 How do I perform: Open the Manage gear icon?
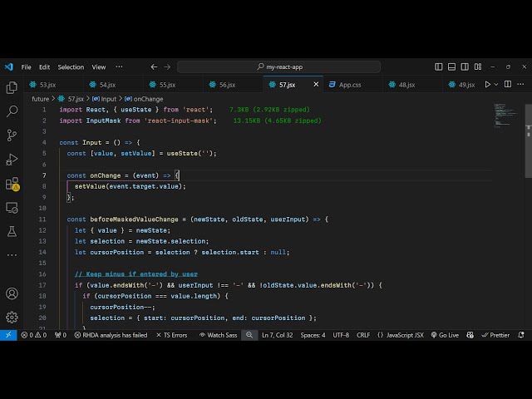pyautogui.click(x=12, y=317)
